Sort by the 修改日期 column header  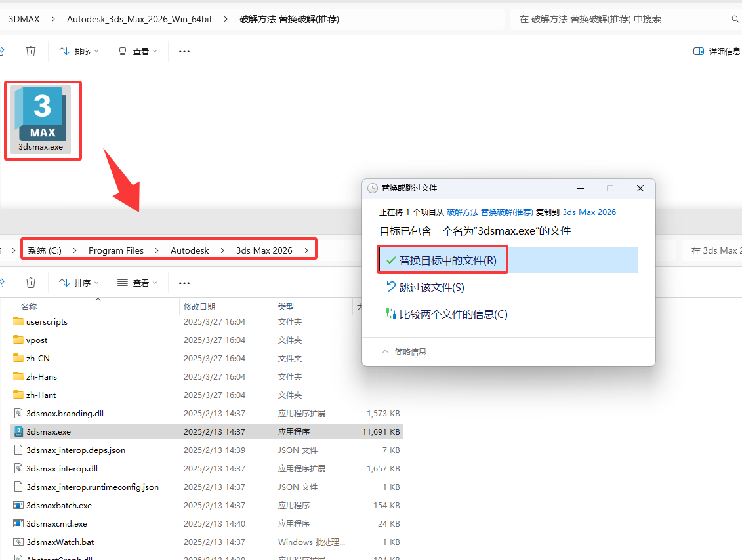199,306
